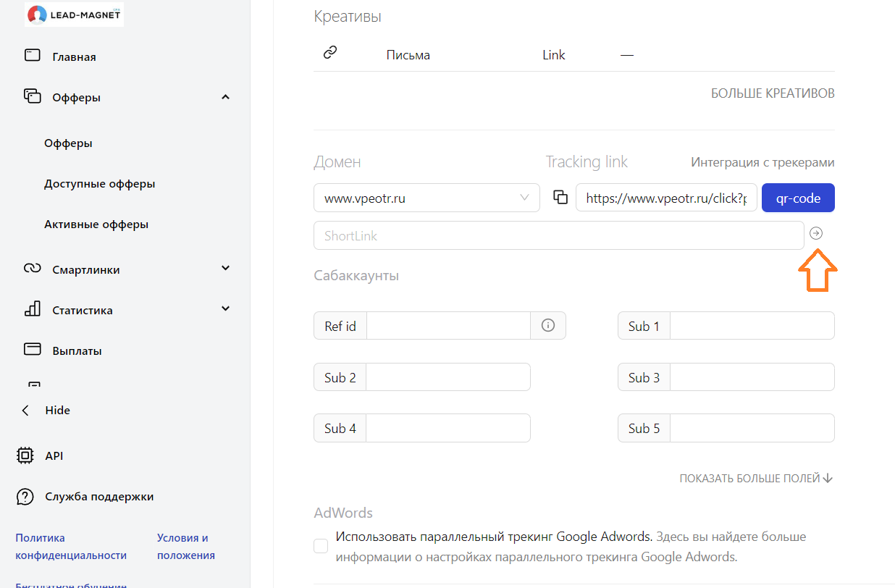This screenshot has height=588, width=895.
Task: Click the Sub 4 input field
Action: click(448, 428)
